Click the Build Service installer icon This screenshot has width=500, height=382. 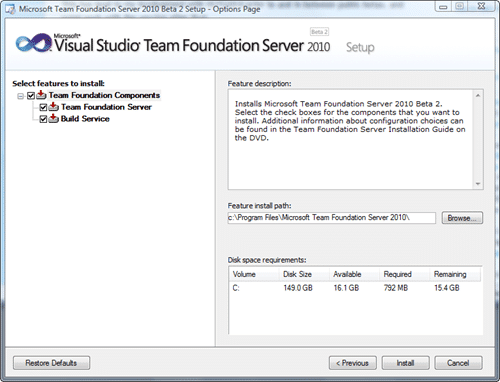[x=54, y=119]
